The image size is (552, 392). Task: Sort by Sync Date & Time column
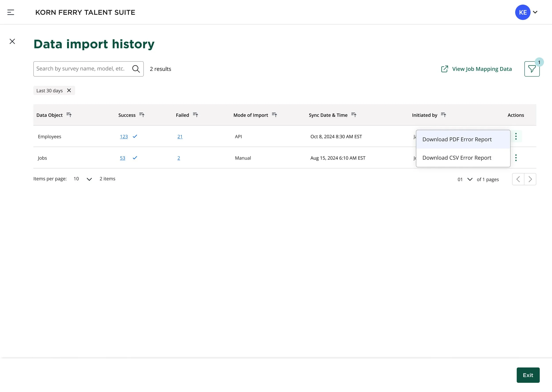(x=354, y=115)
